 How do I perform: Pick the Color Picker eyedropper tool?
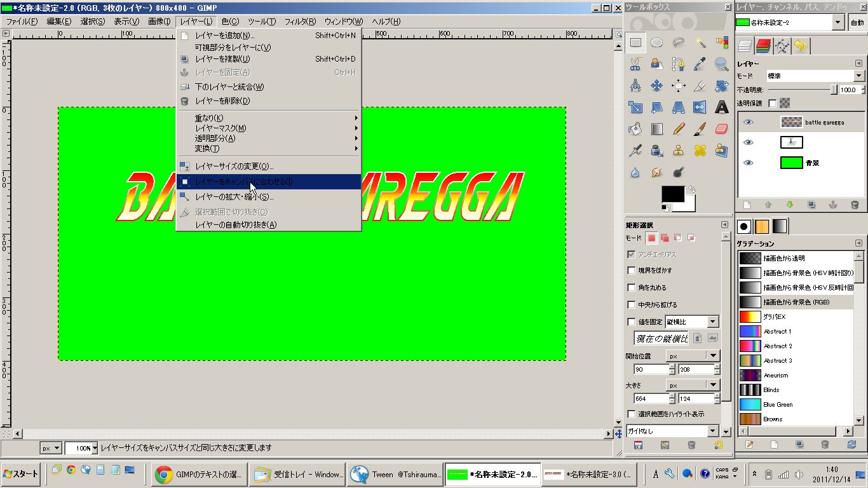tap(700, 64)
